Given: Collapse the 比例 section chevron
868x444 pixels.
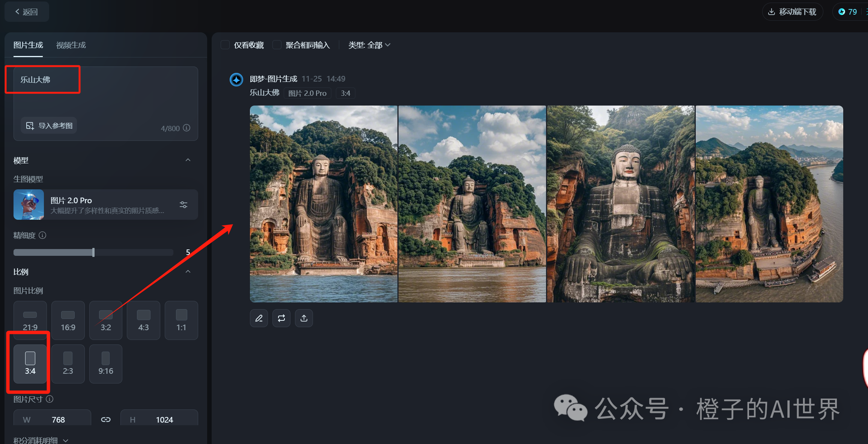Looking at the screenshot, I should [188, 272].
